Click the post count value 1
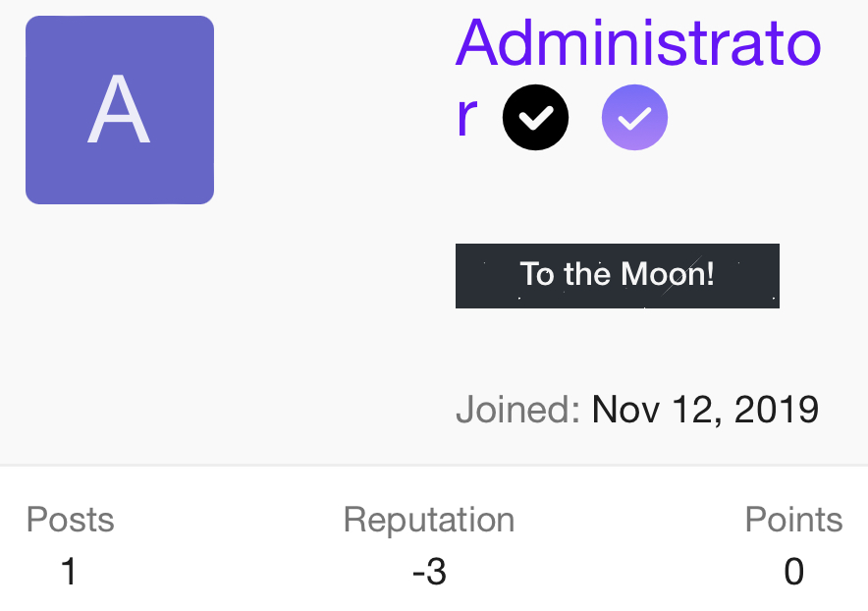 point(68,571)
